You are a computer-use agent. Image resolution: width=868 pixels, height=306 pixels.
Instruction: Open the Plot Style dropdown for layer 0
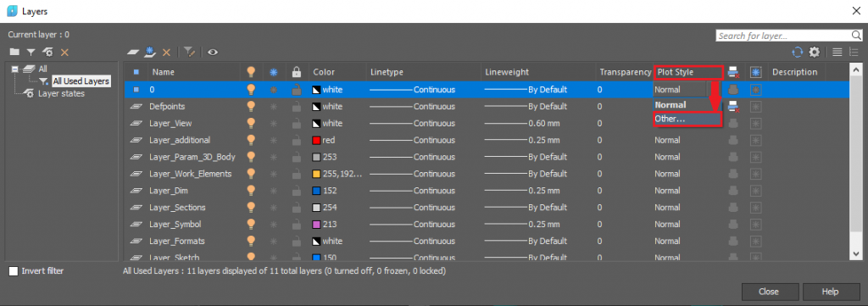(x=681, y=89)
